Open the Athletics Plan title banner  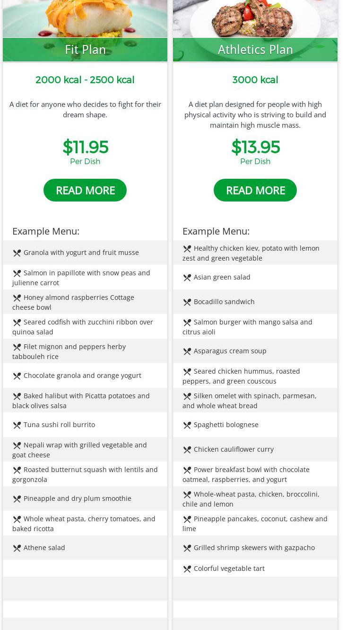(x=255, y=50)
